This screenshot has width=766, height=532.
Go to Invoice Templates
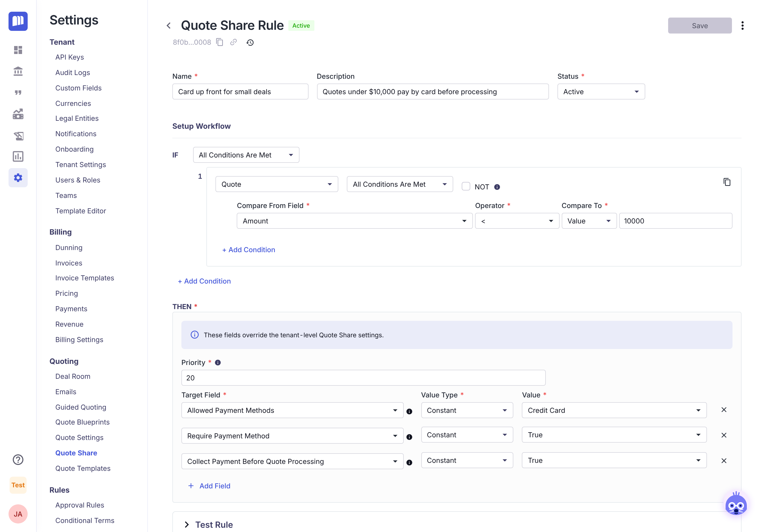click(x=85, y=278)
